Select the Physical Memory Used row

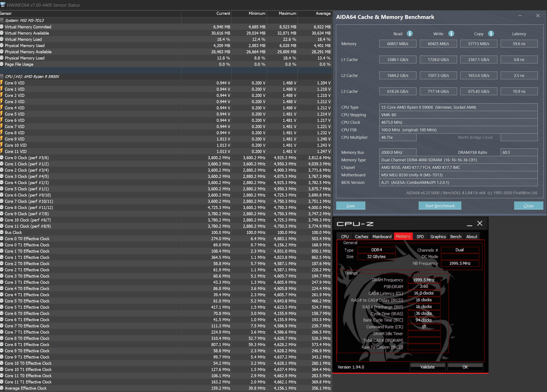166,46
